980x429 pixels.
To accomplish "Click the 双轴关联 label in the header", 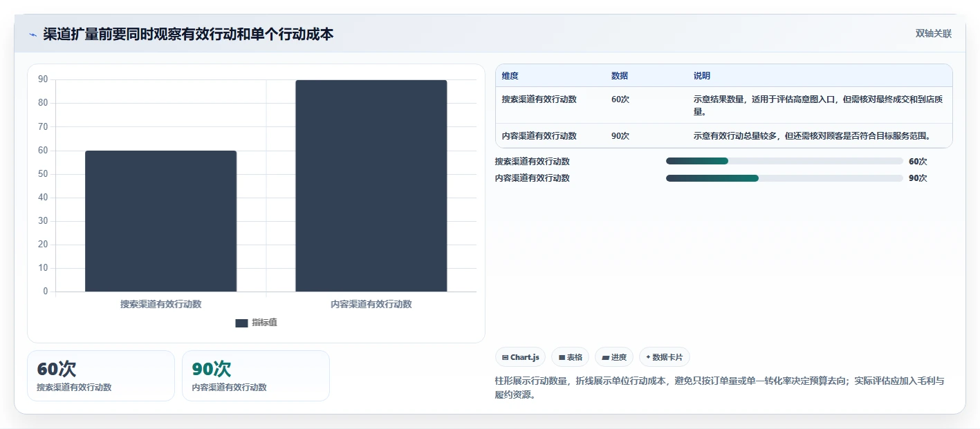I will (934, 34).
